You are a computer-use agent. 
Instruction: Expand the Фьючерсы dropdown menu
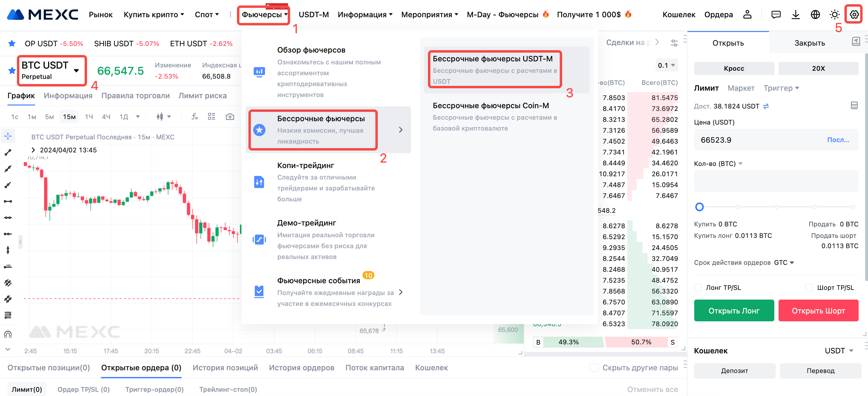[264, 15]
